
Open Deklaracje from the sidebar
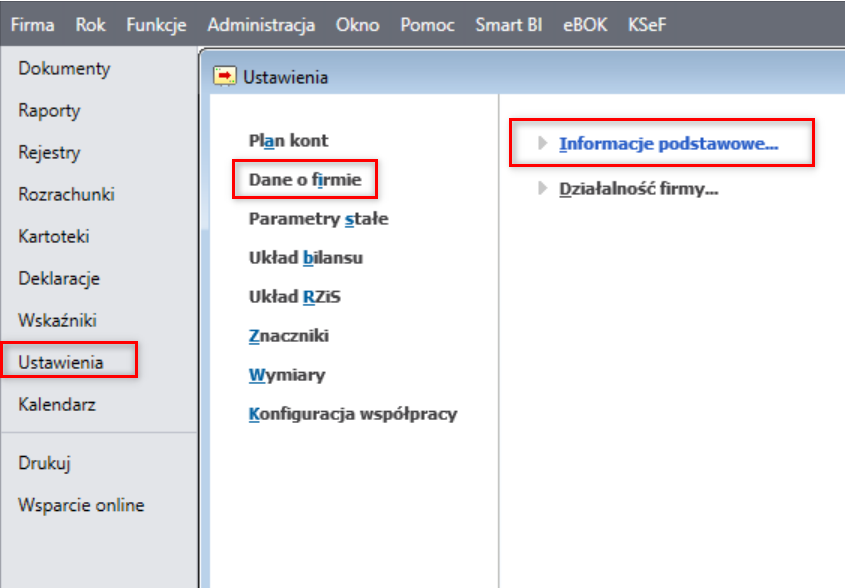(x=59, y=279)
